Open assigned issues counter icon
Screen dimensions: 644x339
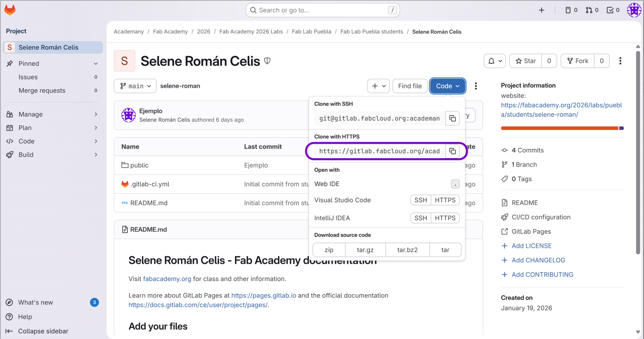pos(571,10)
